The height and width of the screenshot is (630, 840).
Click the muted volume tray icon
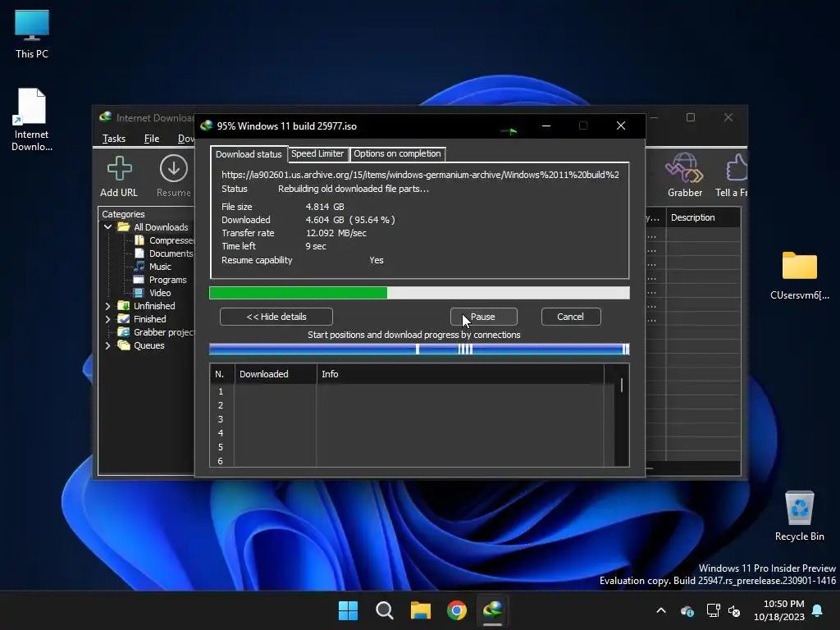[x=734, y=610]
